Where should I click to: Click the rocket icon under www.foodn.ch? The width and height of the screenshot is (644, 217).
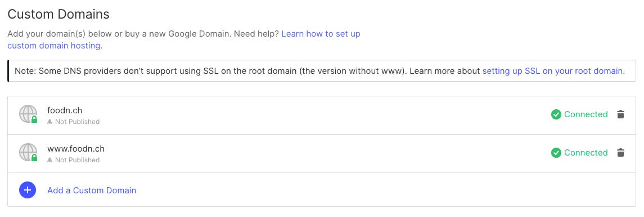pos(50,160)
